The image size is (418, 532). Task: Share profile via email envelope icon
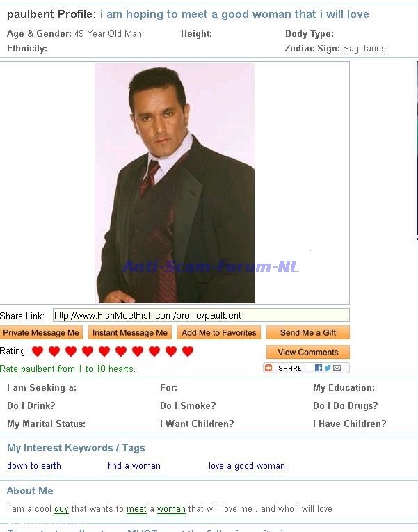[337, 368]
